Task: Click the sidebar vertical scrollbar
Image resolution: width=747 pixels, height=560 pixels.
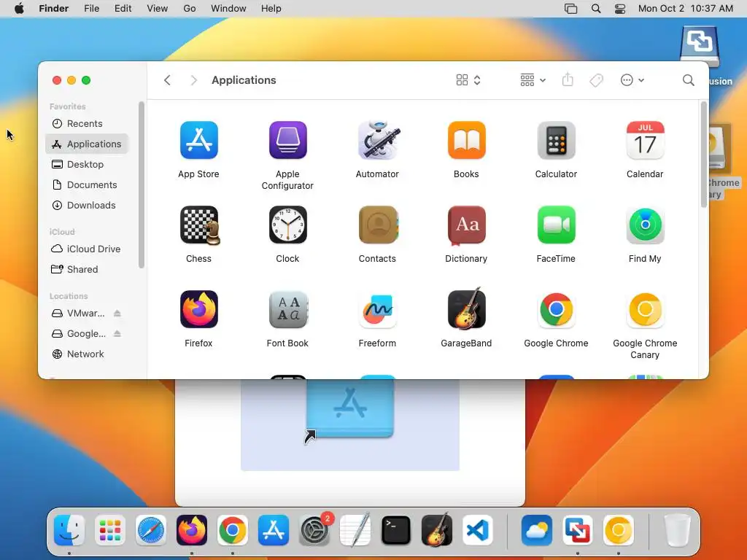Action: [141, 184]
